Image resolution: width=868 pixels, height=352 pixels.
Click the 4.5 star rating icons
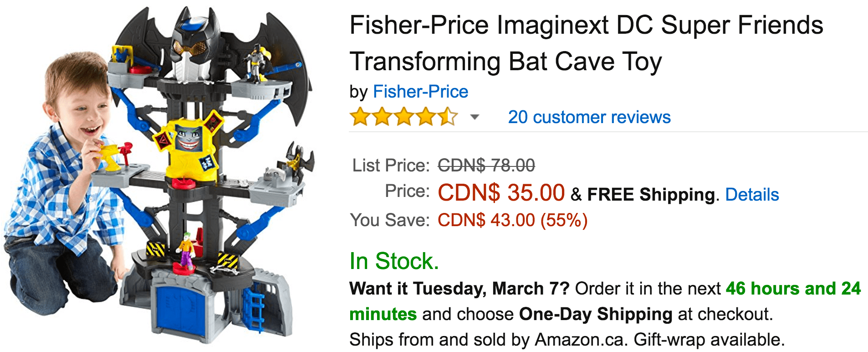coord(403,117)
